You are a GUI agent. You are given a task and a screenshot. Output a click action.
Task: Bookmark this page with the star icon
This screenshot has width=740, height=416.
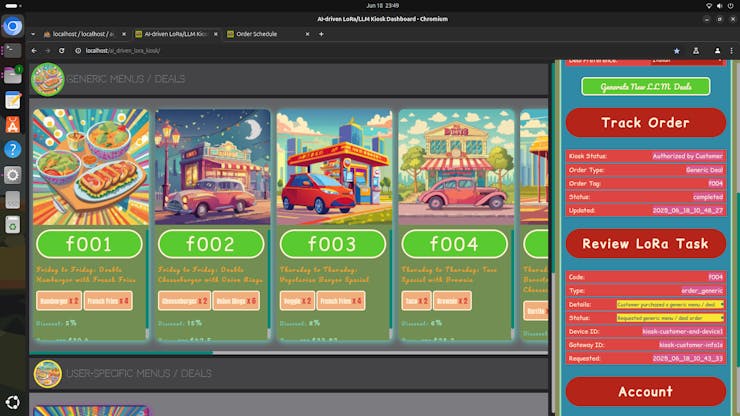tap(677, 50)
